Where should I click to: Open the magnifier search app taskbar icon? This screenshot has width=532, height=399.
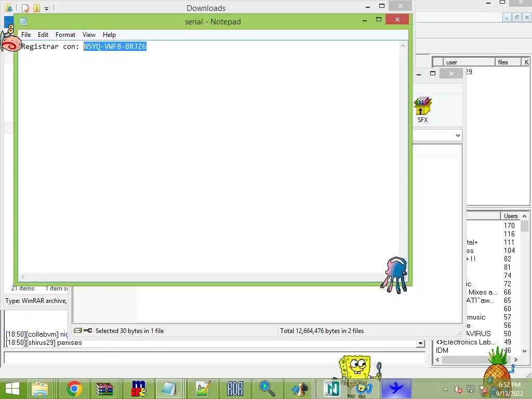coord(267,389)
